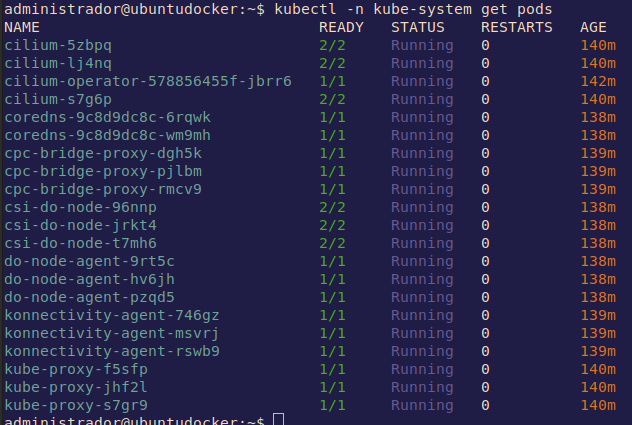Click the NAME column header
The height and width of the screenshot is (425, 632).
22,27
